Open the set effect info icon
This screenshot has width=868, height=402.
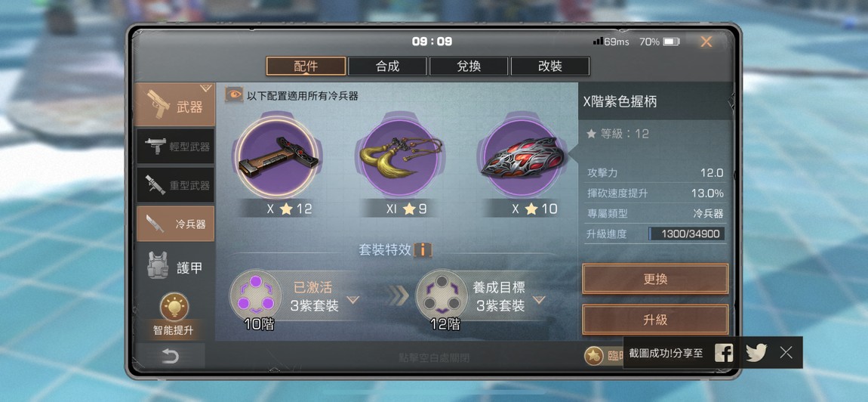pos(423,250)
